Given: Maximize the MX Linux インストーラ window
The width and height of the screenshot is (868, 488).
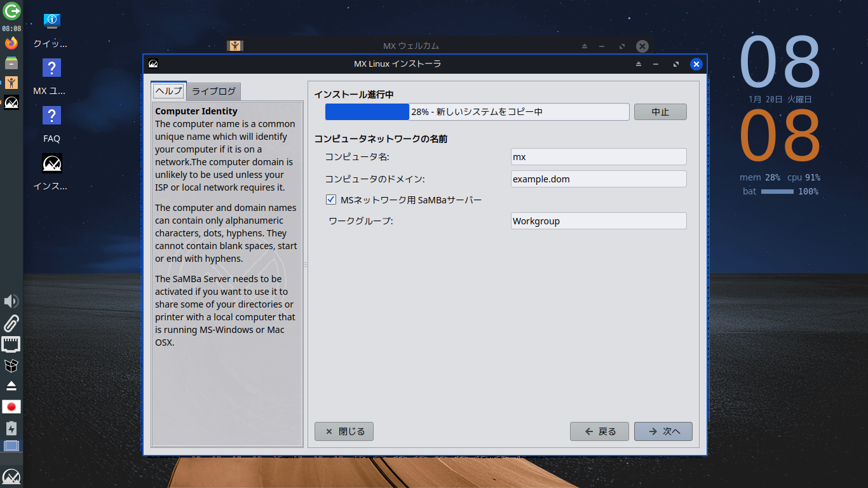Looking at the screenshot, I should (x=676, y=64).
